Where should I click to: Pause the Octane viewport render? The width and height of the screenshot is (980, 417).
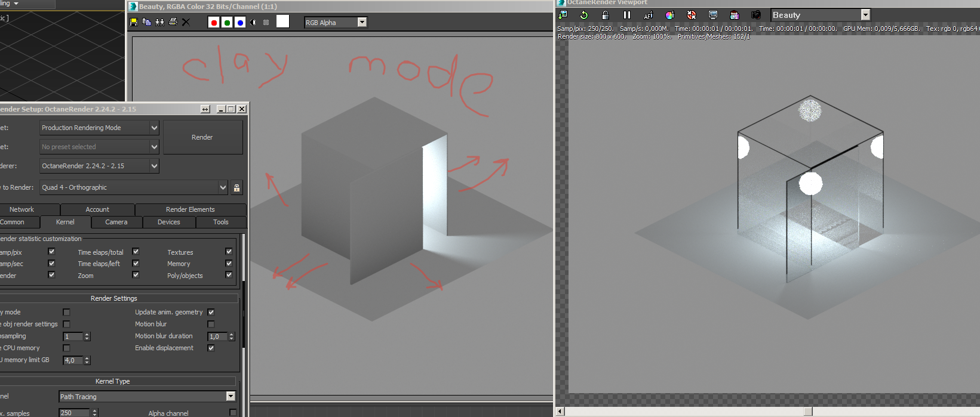[x=627, y=15]
